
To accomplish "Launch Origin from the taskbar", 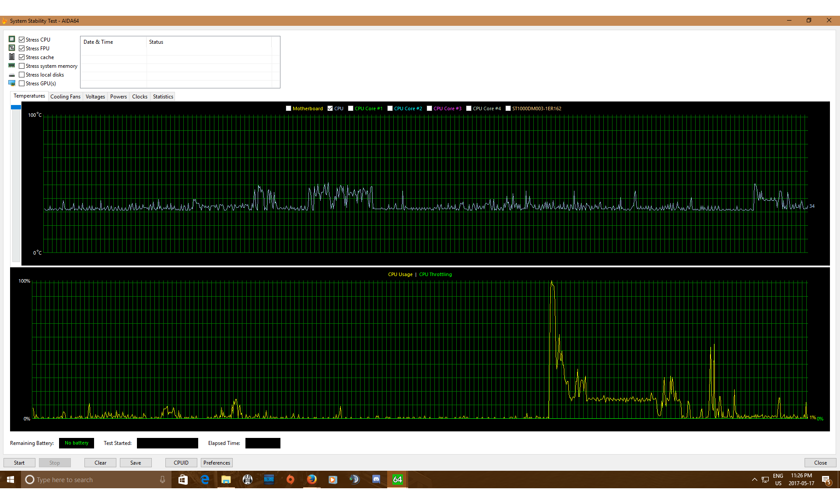I will click(290, 479).
